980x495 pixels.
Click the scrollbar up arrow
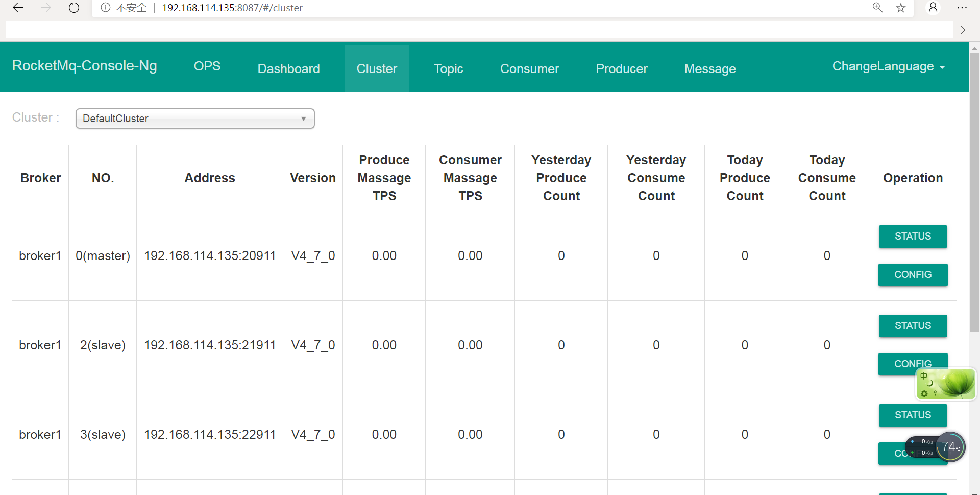[x=974, y=48]
